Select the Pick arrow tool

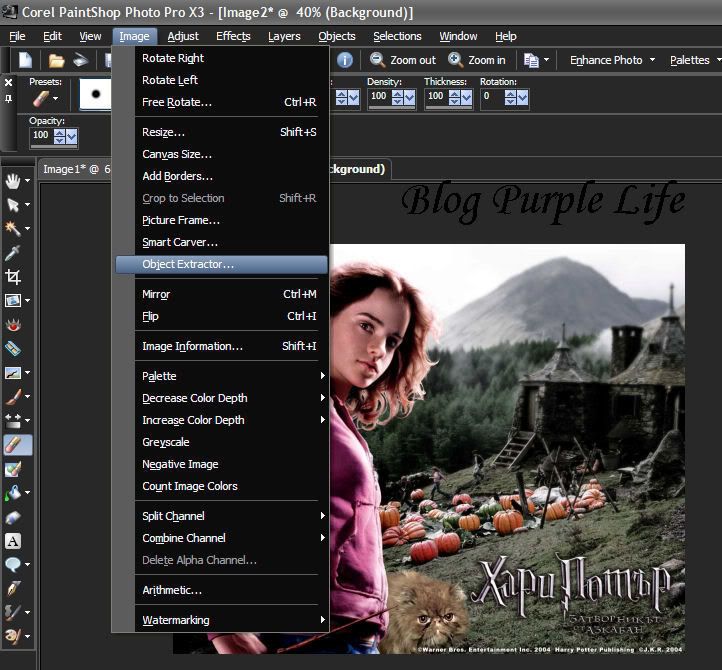[x=12, y=205]
